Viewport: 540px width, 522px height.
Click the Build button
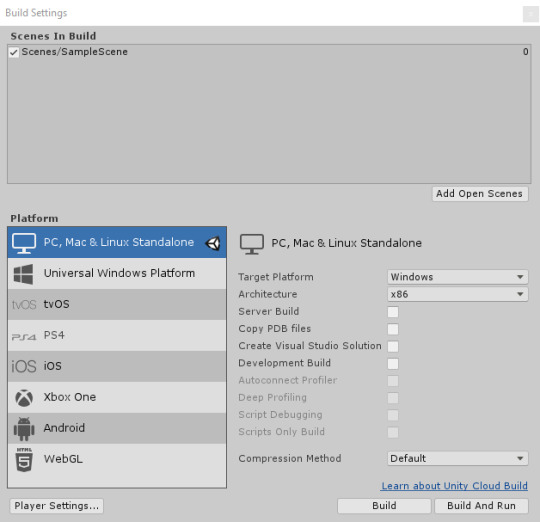[x=384, y=506]
